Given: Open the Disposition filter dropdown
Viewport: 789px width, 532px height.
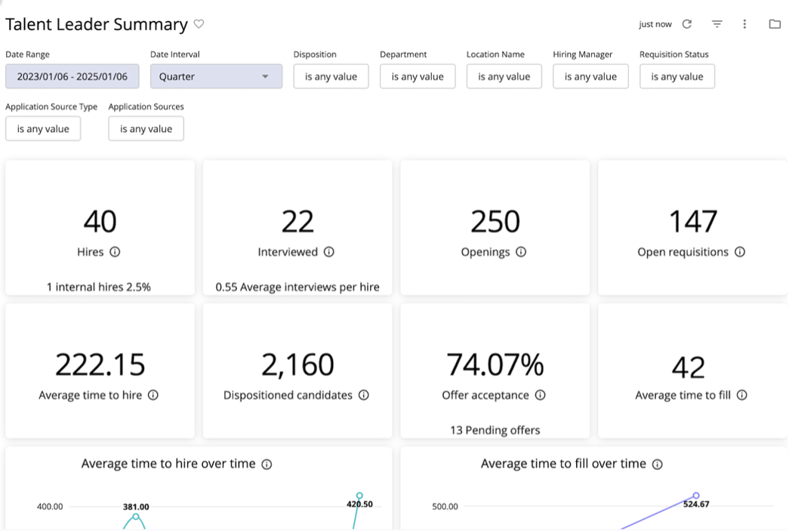Looking at the screenshot, I should [330, 76].
